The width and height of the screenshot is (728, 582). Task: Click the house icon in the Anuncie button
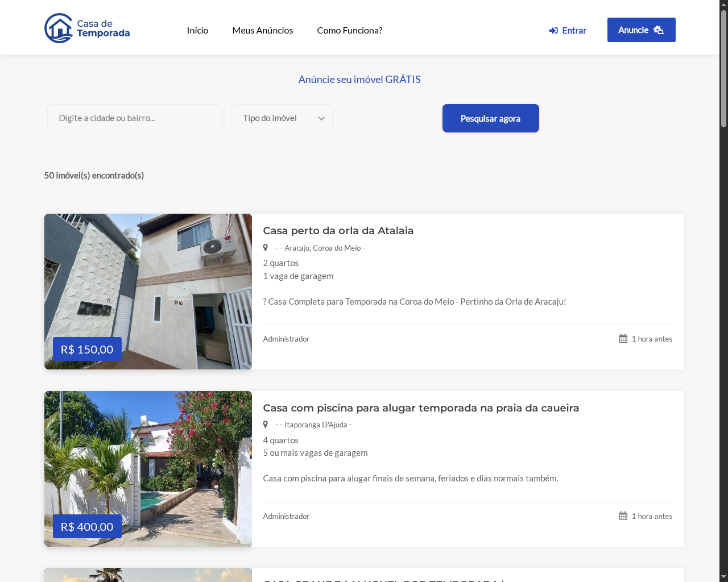(x=659, y=30)
